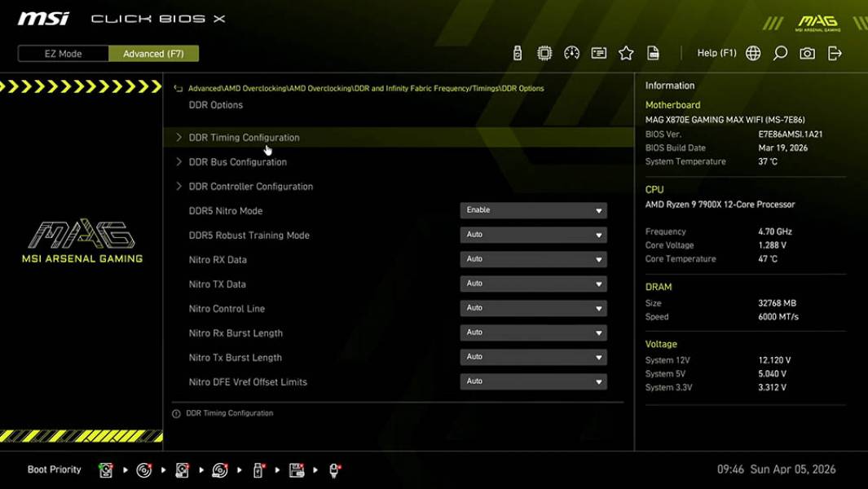Open BIOS search with the magnifier icon

tap(780, 52)
